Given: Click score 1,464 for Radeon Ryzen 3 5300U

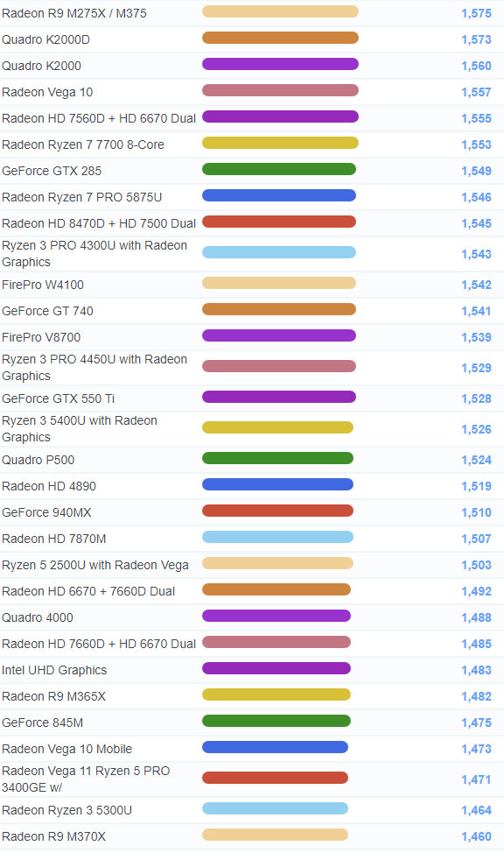Looking at the screenshot, I should coord(476,811).
